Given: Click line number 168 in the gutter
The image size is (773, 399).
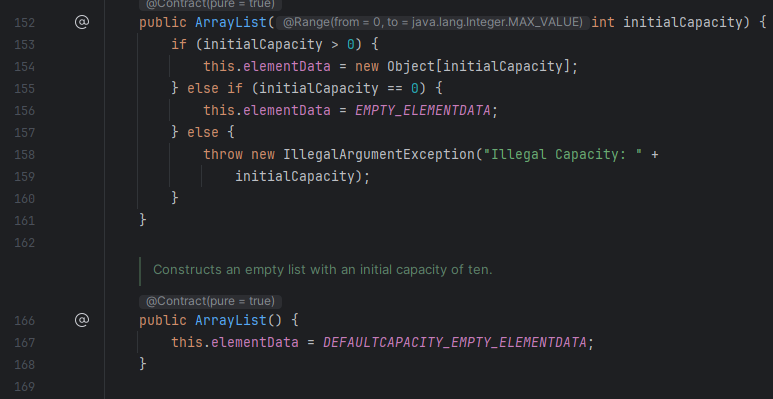Looking at the screenshot, I should 25,364.
